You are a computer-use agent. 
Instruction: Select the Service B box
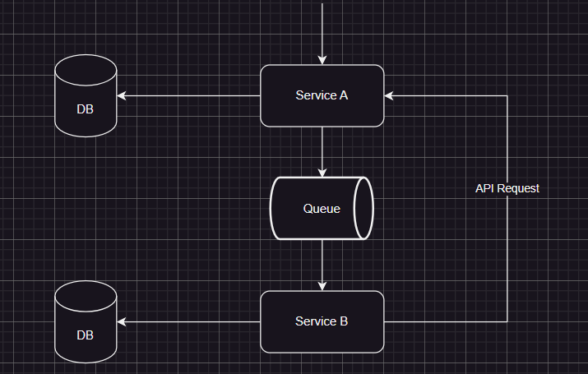(x=322, y=321)
